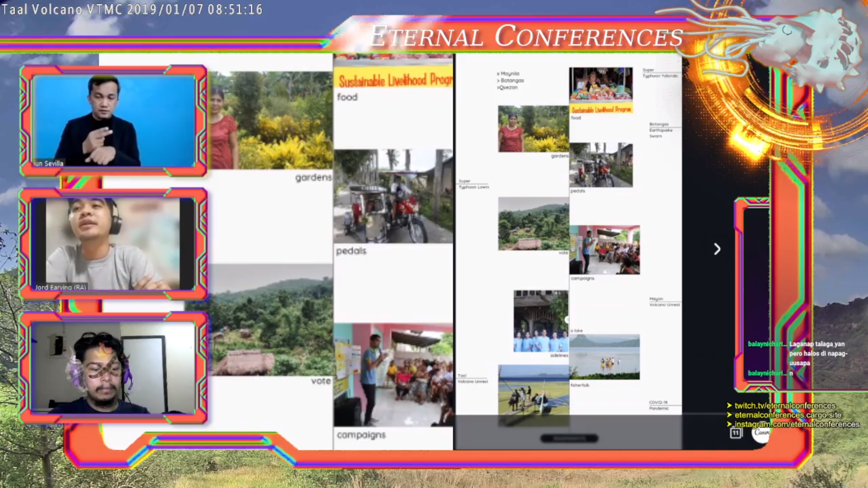The height and width of the screenshot is (488, 868).
Task: Visit instagram.com/eternalconferences link
Action: tap(797, 424)
